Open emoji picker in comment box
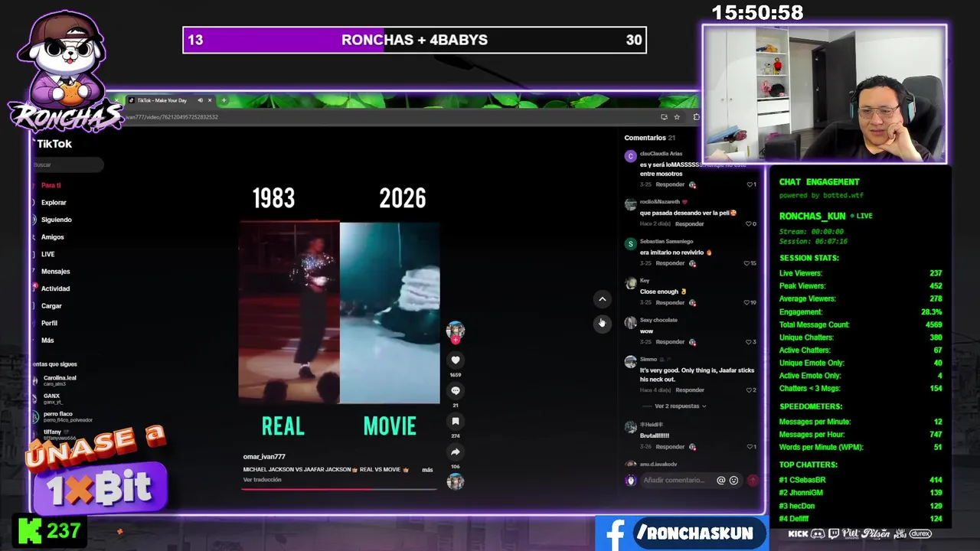980x551 pixels. 733,481
